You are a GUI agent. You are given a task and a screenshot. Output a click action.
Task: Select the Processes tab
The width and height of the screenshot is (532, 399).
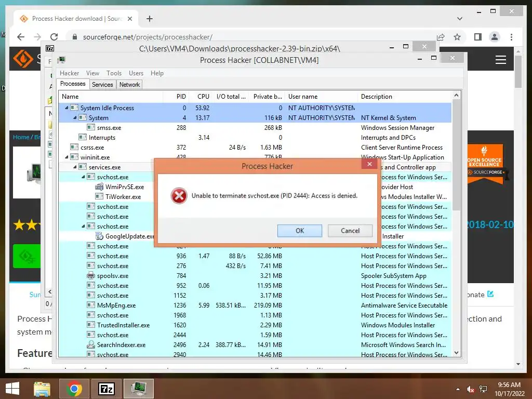73,84
